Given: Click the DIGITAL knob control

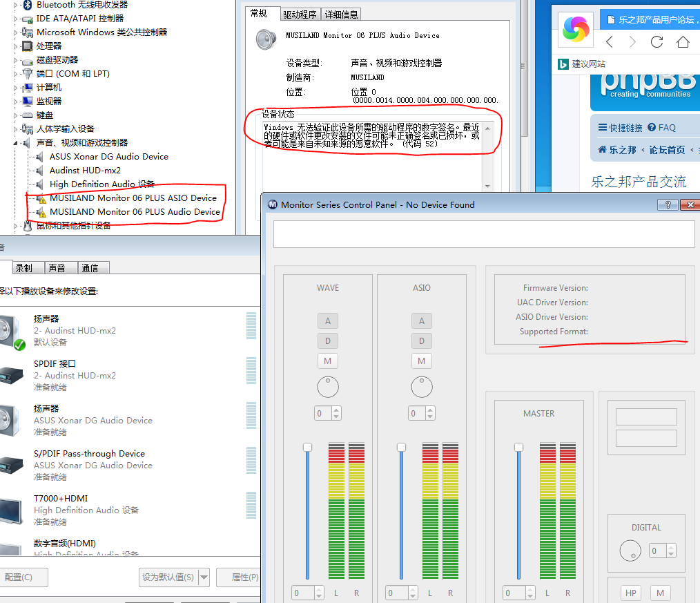Looking at the screenshot, I should (630, 551).
